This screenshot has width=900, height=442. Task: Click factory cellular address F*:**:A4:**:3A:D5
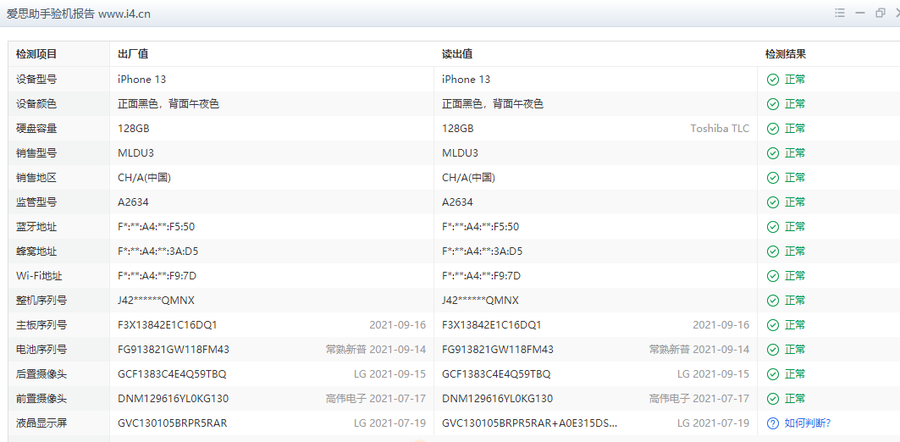(x=158, y=251)
